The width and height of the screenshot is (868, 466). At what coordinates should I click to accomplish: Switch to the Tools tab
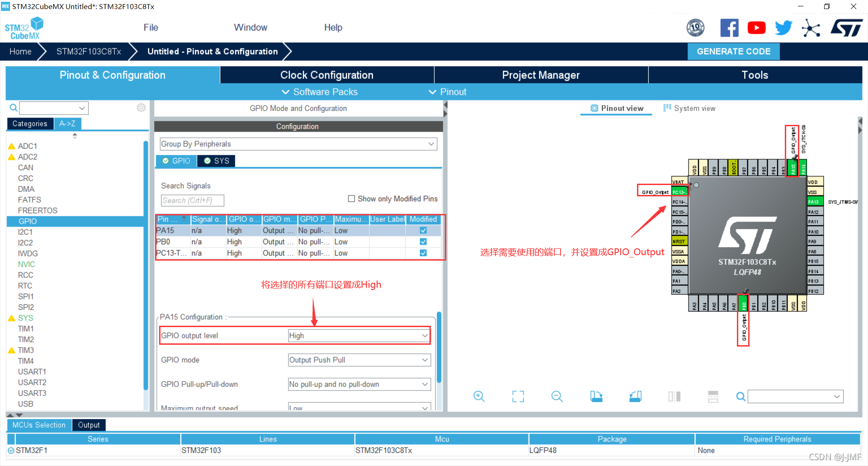[755, 75]
